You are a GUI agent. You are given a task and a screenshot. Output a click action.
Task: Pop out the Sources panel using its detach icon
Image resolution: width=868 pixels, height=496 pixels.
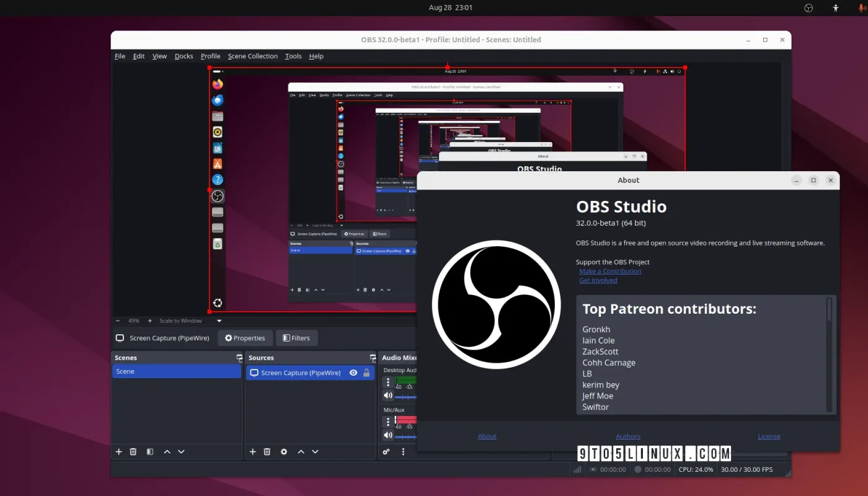(x=372, y=357)
